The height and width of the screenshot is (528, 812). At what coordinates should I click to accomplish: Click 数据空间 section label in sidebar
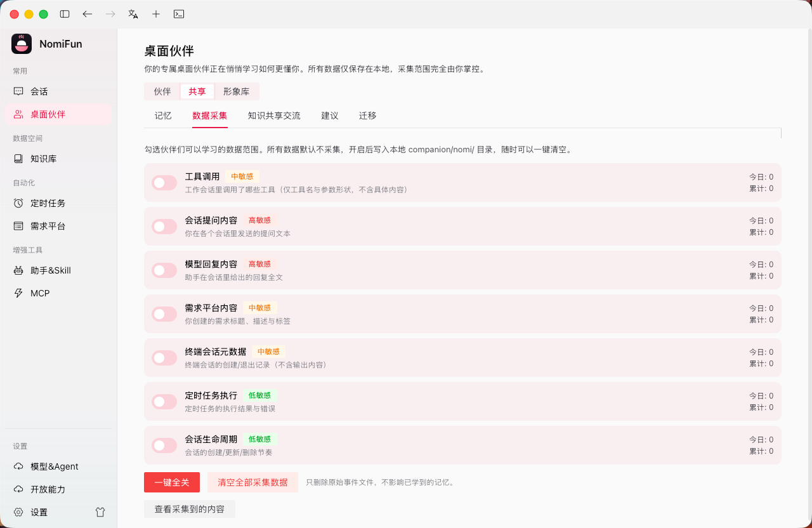[28, 138]
